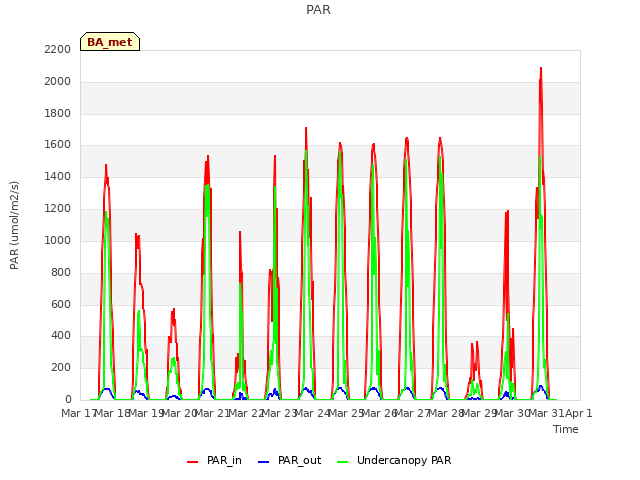
Task: Click the 1400 y-axis label
Action: (x=58, y=176)
